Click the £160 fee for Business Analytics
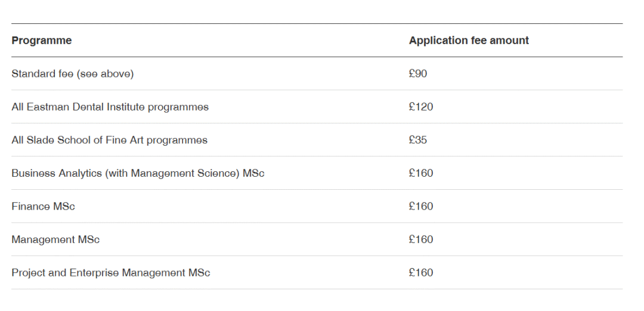Viewport: 644px width, 311px height. click(421, 173)
